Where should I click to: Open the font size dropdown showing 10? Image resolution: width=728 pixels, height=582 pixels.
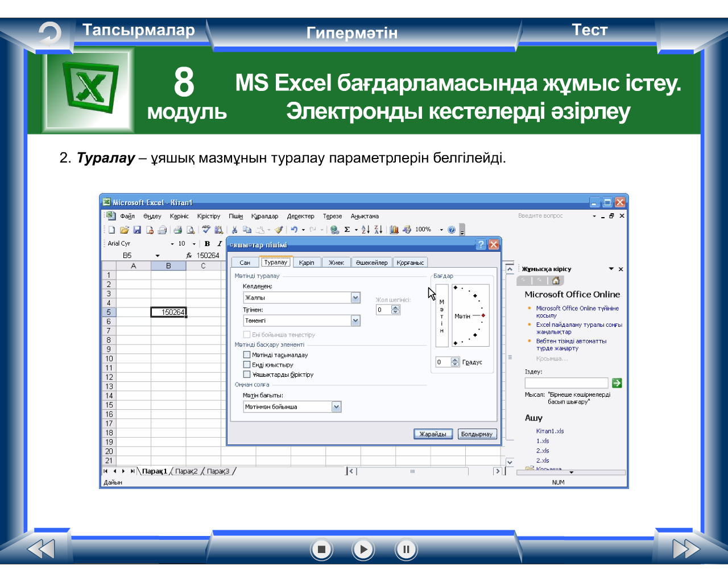[x=194, y=243]
